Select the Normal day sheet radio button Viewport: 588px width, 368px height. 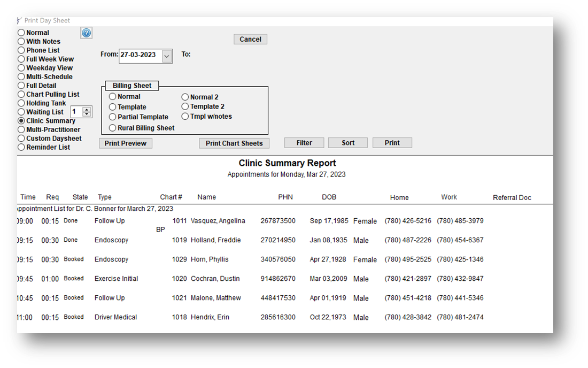click(21, 33)
